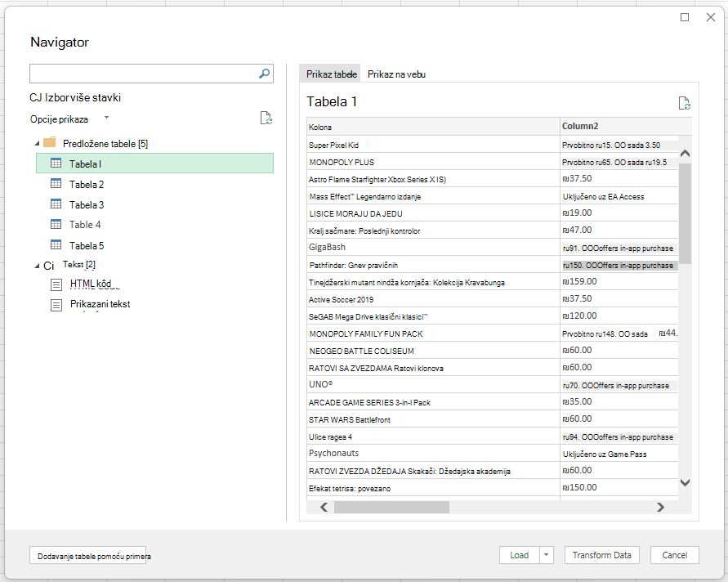
Task: Collapse the Predložene tabele group
Action: (37, 144)
